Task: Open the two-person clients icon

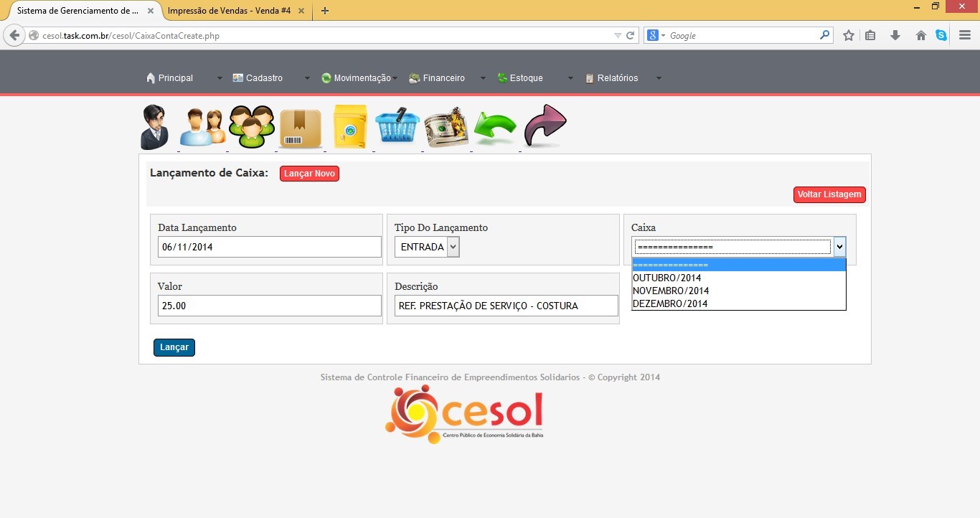Action: pyautogui.click(x=202, y=127)
